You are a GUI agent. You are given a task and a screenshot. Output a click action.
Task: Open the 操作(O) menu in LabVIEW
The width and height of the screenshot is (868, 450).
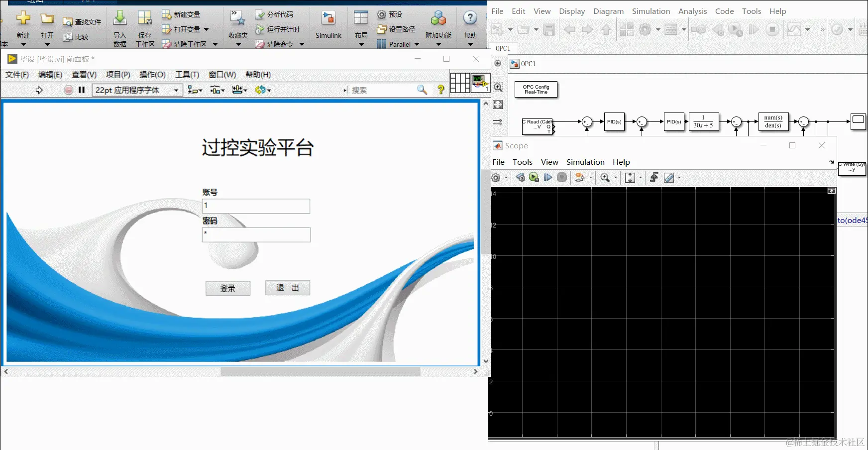pos(152,75)
